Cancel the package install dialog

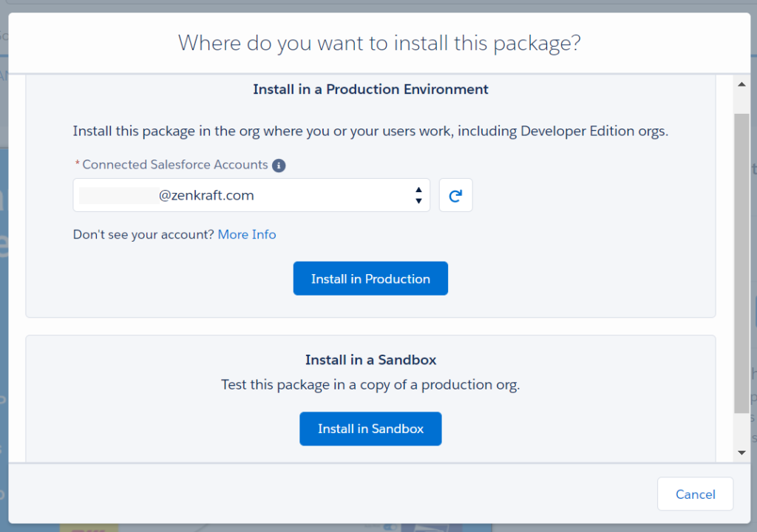pos(695,494)
